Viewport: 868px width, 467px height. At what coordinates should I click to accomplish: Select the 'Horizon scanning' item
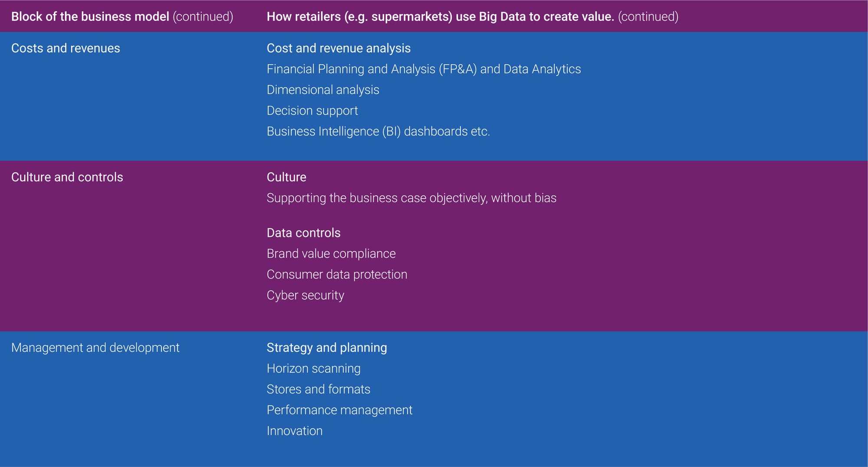pos(313,368)
